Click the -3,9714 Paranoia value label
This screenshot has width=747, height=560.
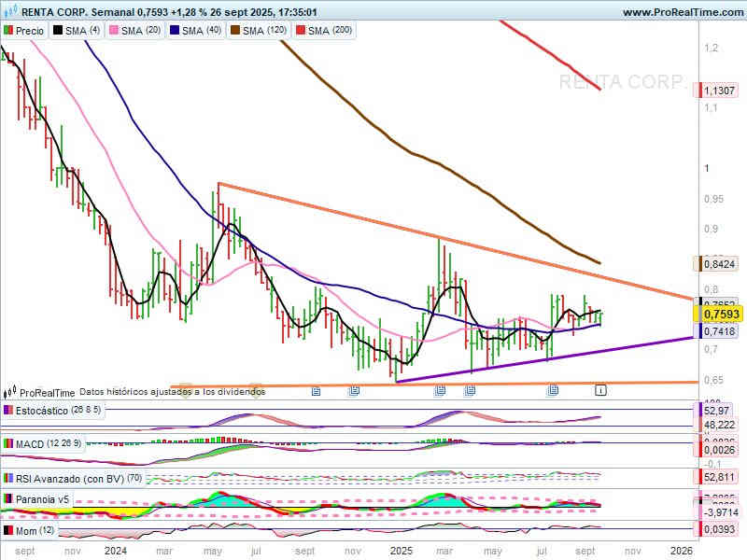pos(721,512)
